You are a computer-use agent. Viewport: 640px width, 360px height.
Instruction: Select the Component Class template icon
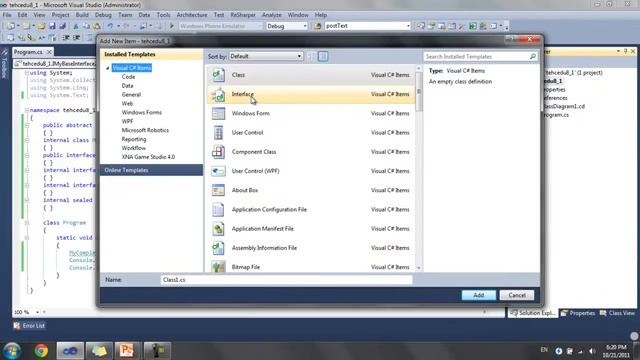[x=218, y=152]
